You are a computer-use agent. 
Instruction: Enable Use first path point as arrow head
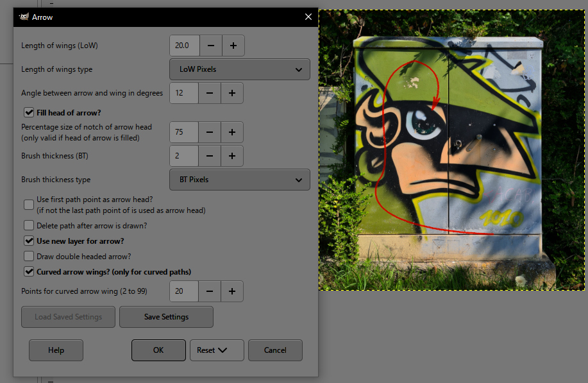pos(29,205)
